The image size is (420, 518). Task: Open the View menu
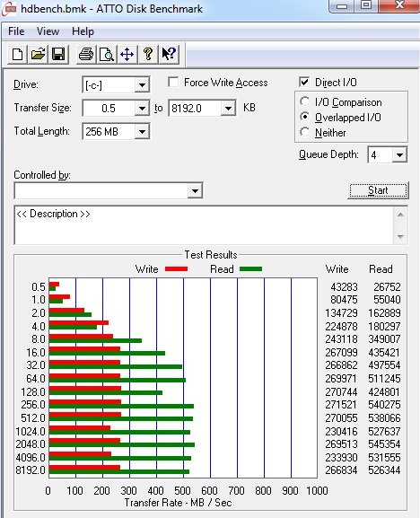pos(48,31)
